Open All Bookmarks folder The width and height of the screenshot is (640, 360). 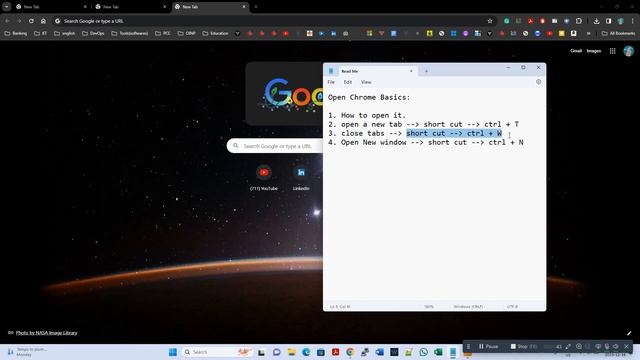coord(618,33)
